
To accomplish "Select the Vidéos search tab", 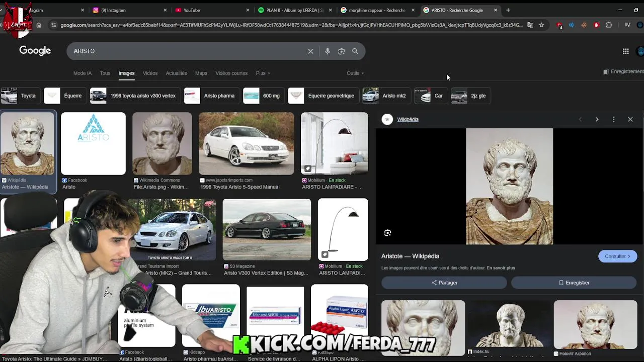I will click(x=150, y=73).
